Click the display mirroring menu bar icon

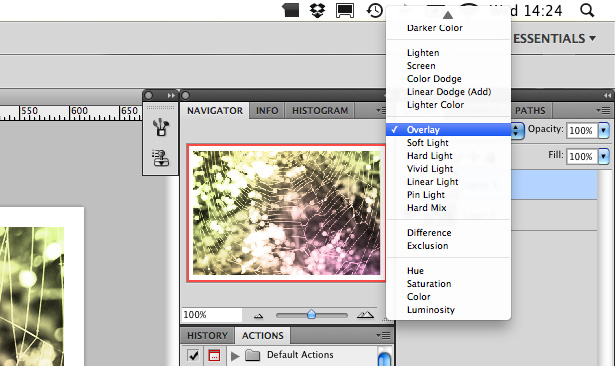(x=345, y=11)
